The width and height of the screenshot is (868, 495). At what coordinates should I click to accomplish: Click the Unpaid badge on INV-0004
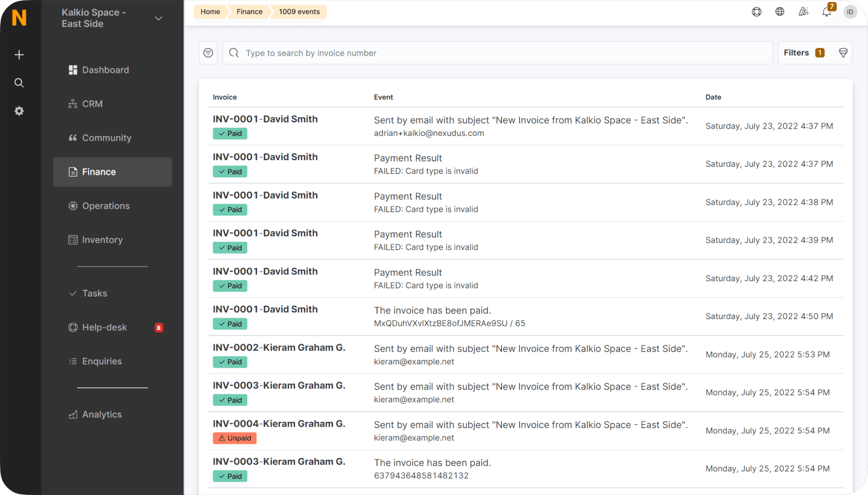pos(234,438)
